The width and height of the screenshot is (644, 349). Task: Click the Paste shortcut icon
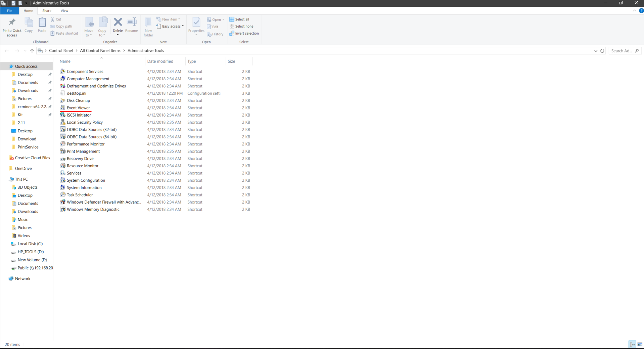pyautogui.click(x=52, y=33)
